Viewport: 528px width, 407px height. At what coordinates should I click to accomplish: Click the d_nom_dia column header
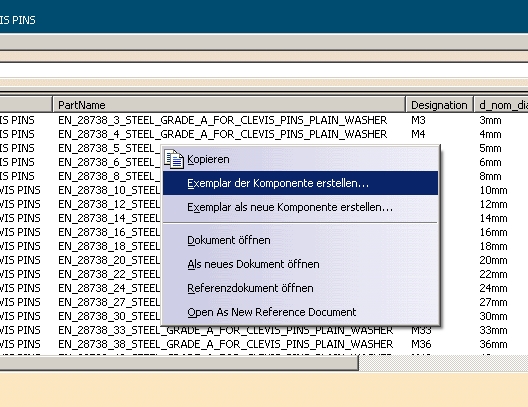click(501, 105)
